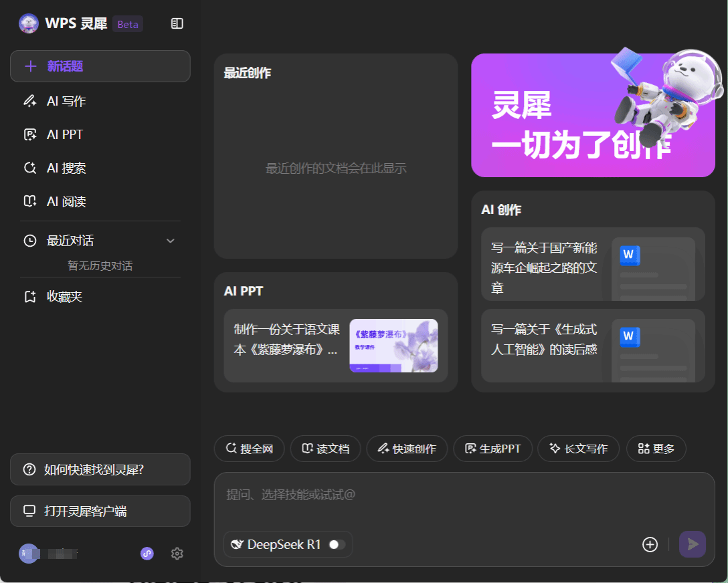Click the plus attachment icon in input box

pyautogui.click(x=650, y=544)
